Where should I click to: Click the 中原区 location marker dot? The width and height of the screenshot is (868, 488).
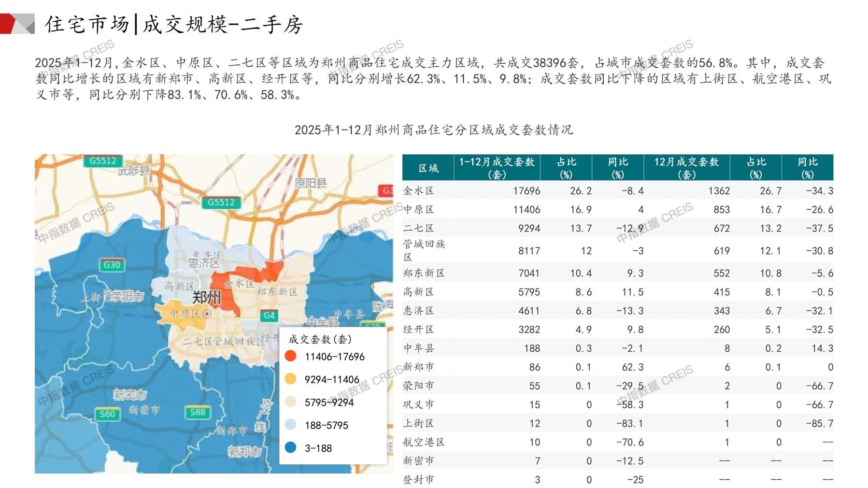tap(207, 314)
